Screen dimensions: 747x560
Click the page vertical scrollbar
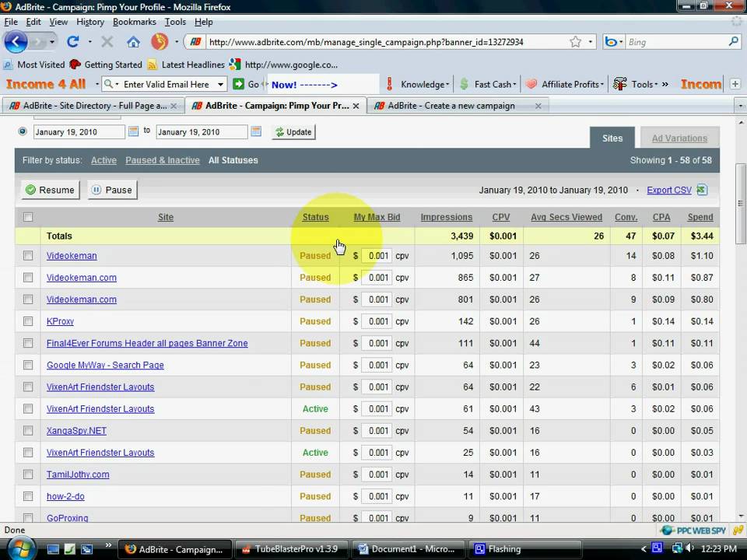[740, 203]
